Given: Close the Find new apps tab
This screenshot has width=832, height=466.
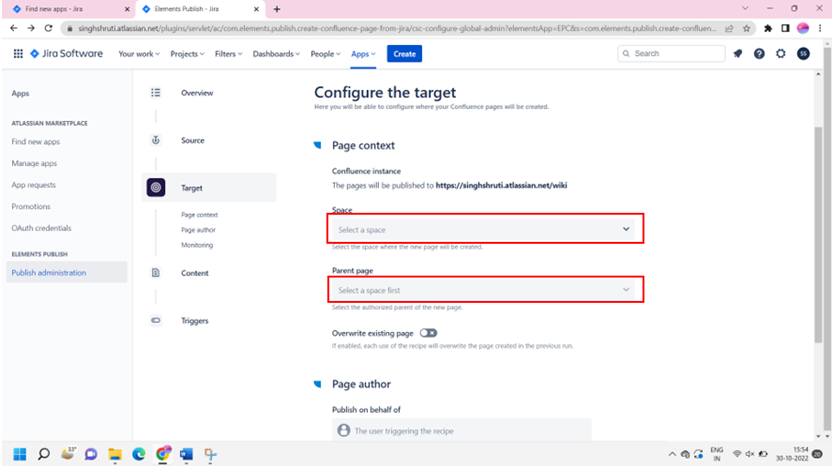Looking at the screenshot, I should (x=127, y=9).
